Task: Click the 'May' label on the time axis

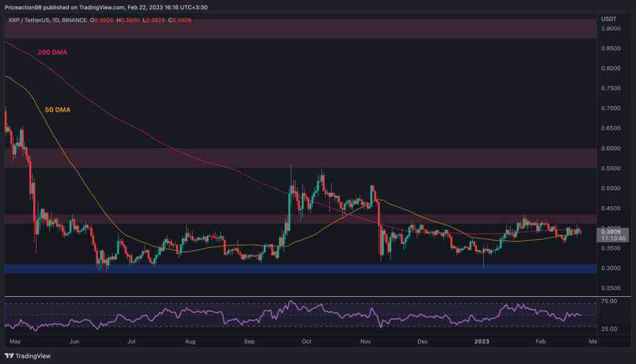Action: (x=15, y=341)
